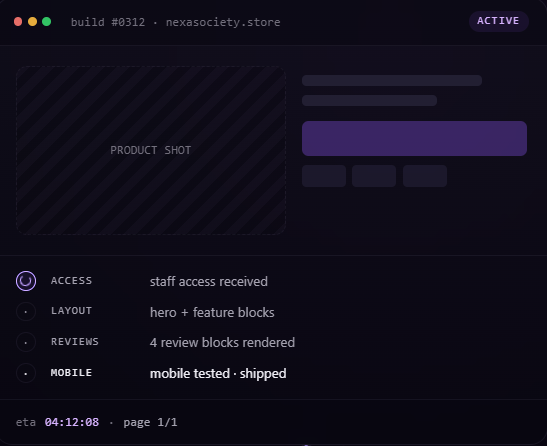Click '4 review blocks rendered' text
This screenshot has width=547, height=446.
[222, 343]
